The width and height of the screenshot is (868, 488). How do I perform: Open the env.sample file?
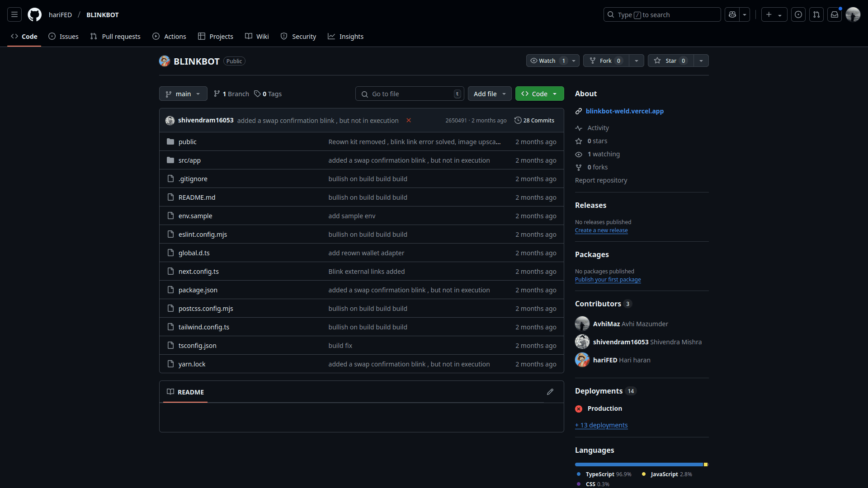point(195,216)
